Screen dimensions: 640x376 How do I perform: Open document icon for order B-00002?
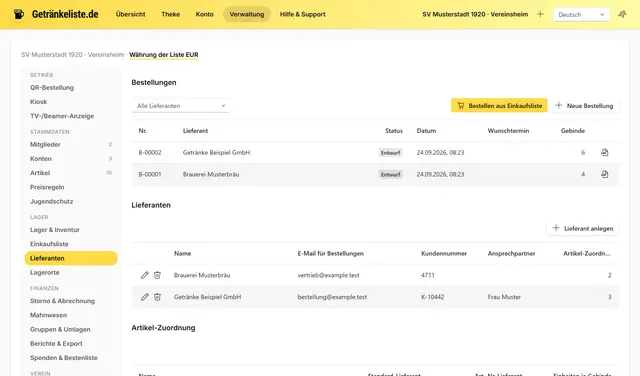click(x=604, y=153)
